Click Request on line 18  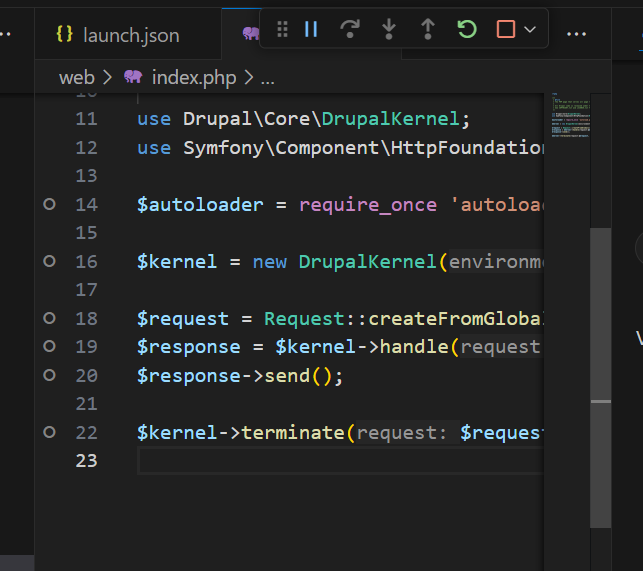(304, 319)
